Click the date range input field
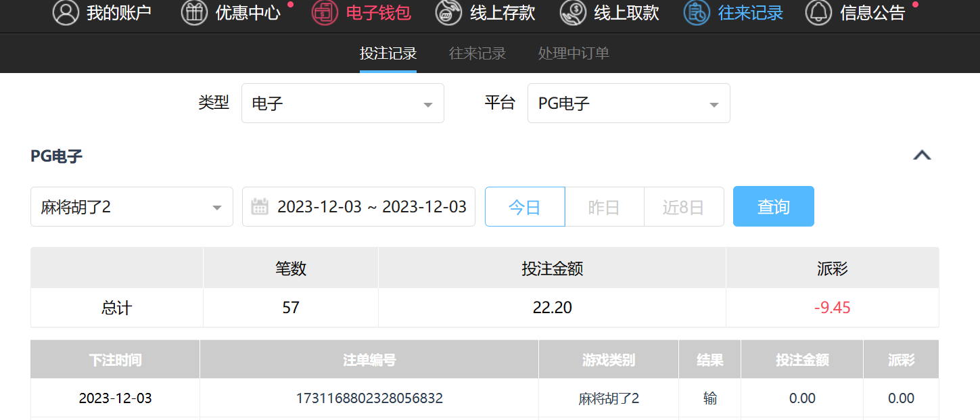 click(371, 207)
